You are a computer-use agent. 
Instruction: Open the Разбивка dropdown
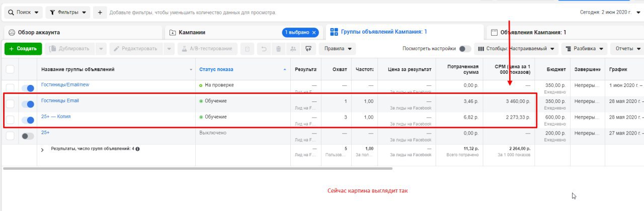point(584,49)
